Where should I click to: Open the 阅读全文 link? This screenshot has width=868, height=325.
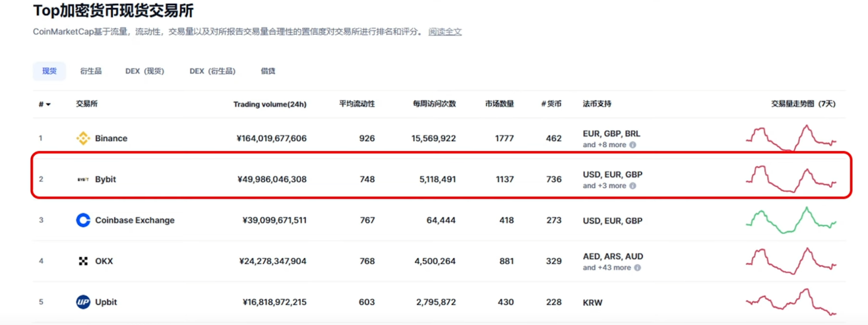click(445, 32)
